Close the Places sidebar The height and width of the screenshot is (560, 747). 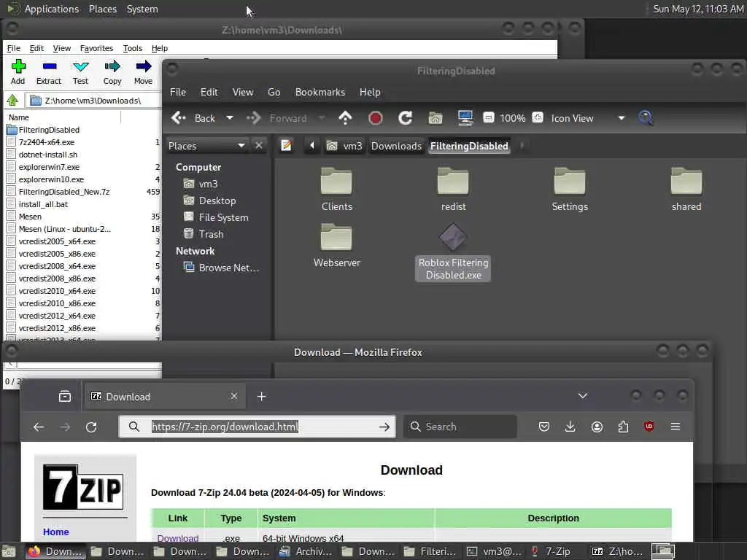point(259,145)
